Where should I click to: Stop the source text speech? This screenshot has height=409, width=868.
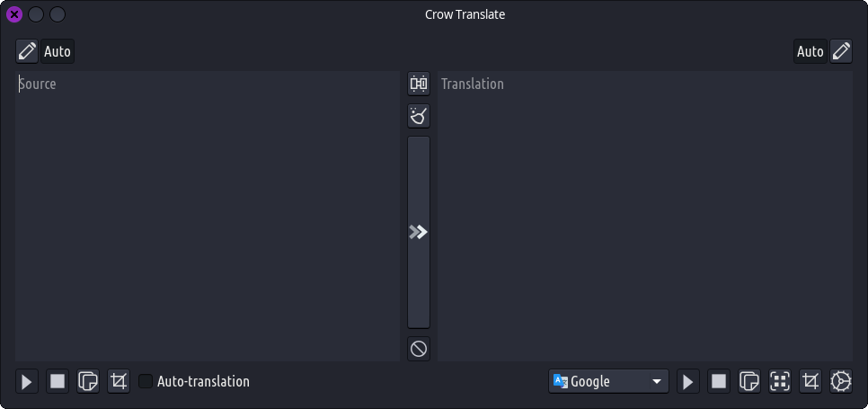click(58, 381)
